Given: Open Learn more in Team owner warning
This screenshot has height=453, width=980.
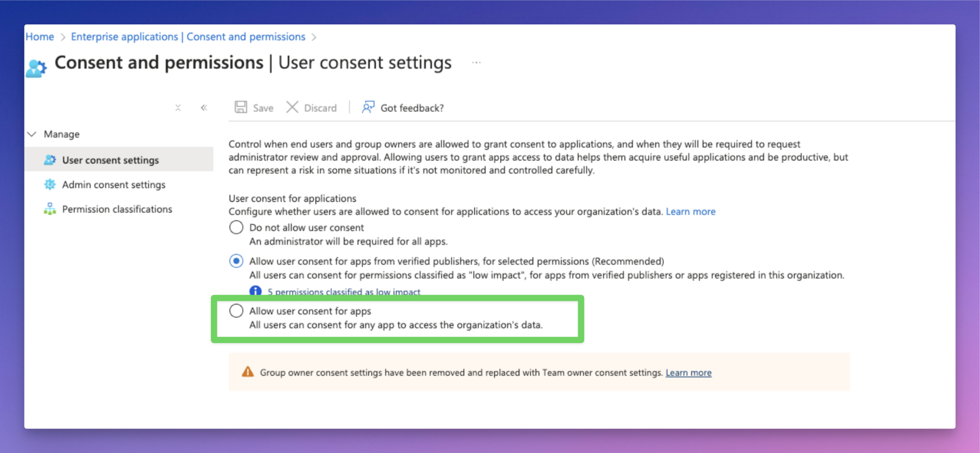Looking at the screenshot, I should pos(688,373).
